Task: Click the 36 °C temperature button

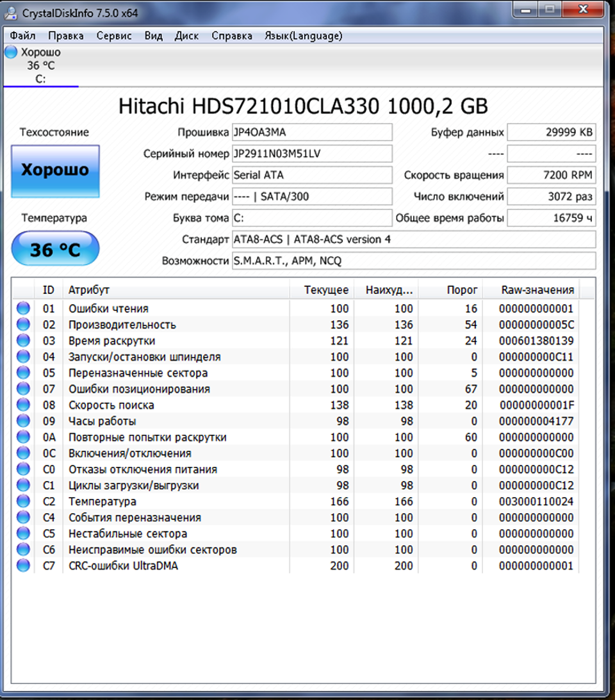Action: [55, 248]
